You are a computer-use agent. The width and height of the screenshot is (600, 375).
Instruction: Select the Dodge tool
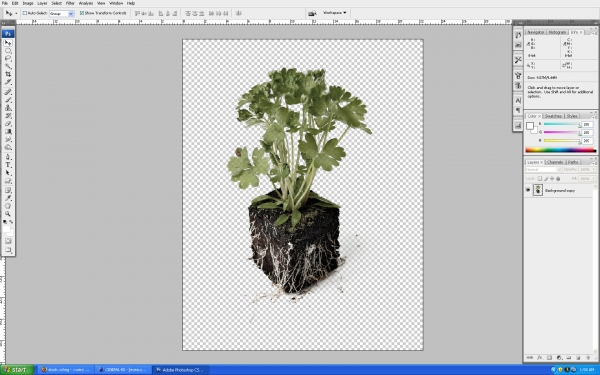click(x=8, y=147)
